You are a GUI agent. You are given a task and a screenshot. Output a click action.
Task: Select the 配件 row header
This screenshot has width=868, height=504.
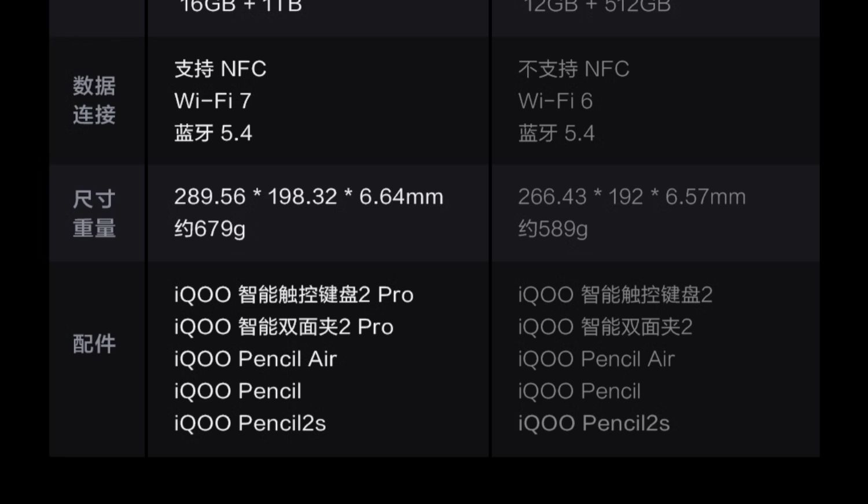click(x=94, y=344)
